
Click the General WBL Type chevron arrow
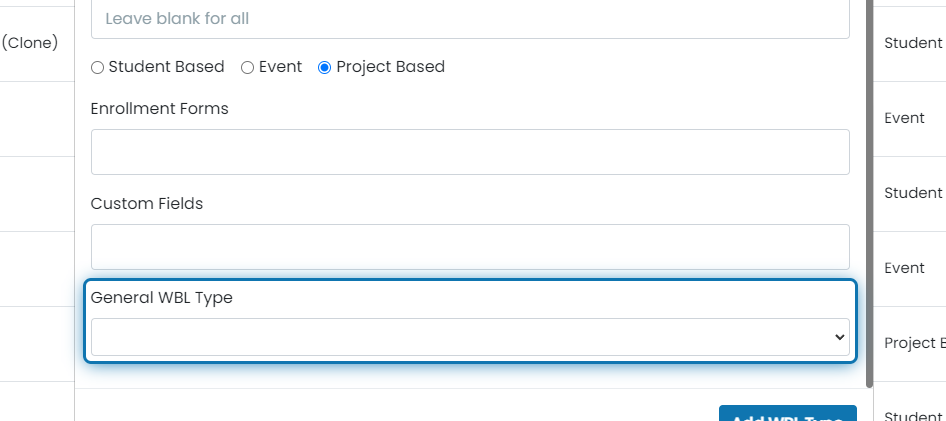839,337
